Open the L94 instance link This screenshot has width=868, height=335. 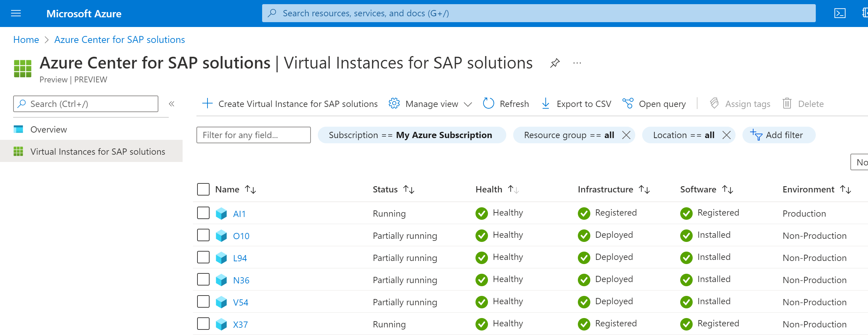tap(240, 258)
